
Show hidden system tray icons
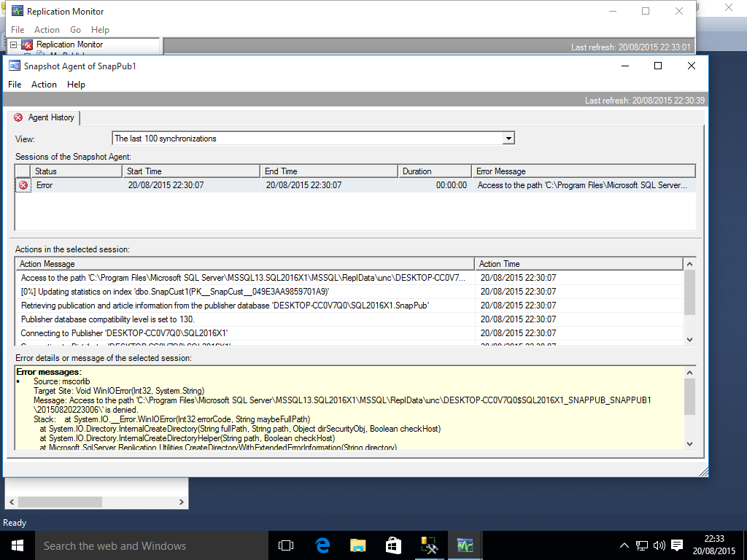pyautogui.click(x=624, y=545)
